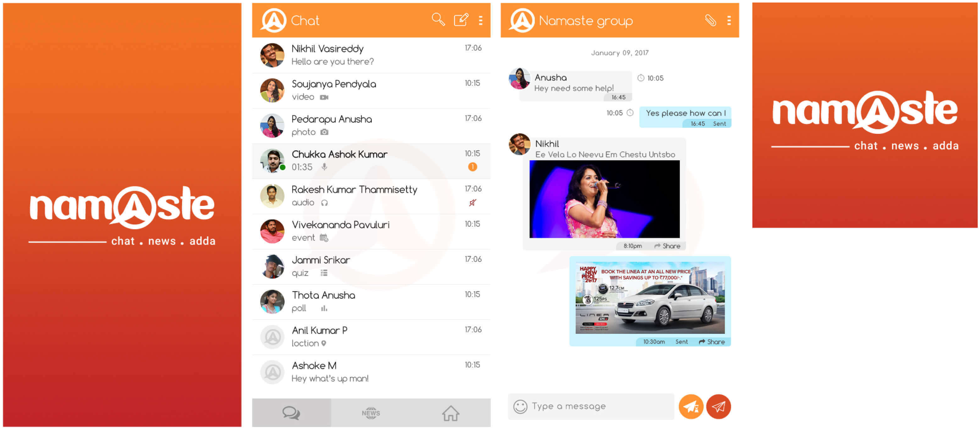The width and height of the screenshot is (980, 430).
Task: Open Namaste group overflow menu
Action: 729,20
